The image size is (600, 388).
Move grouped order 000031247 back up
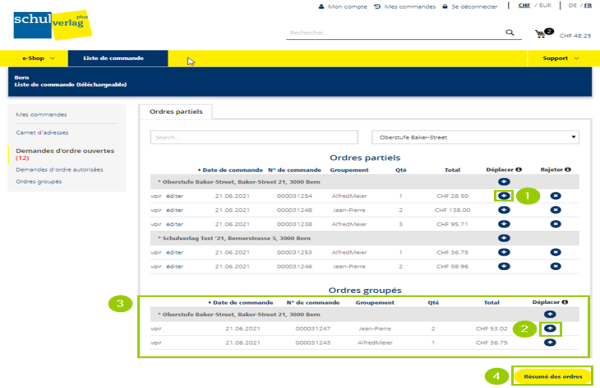coord(550,329)
